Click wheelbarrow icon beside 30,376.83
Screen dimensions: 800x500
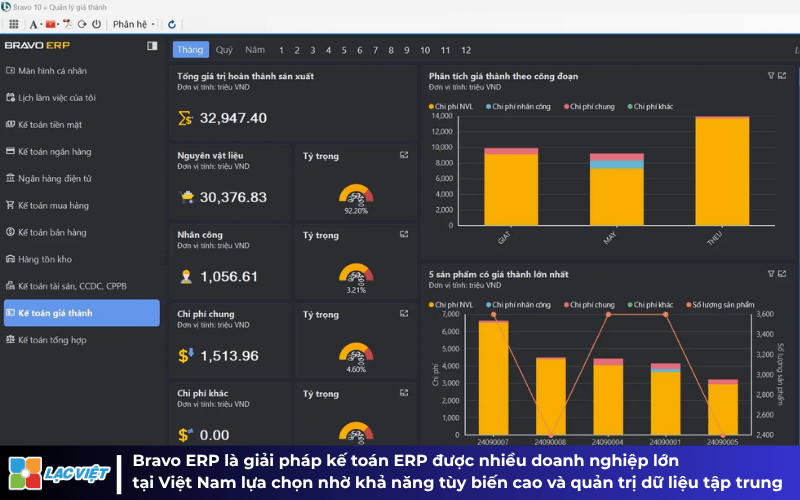coord(187,197)
